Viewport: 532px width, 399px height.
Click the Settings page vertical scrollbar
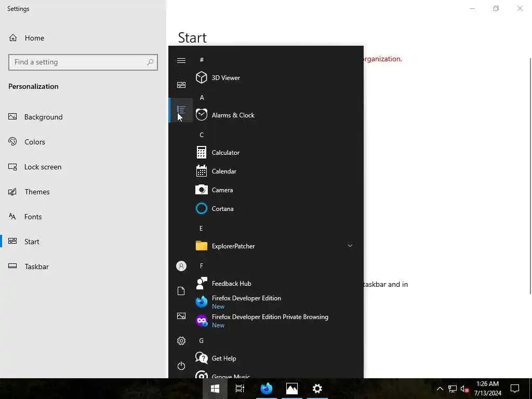click(530, 176)
